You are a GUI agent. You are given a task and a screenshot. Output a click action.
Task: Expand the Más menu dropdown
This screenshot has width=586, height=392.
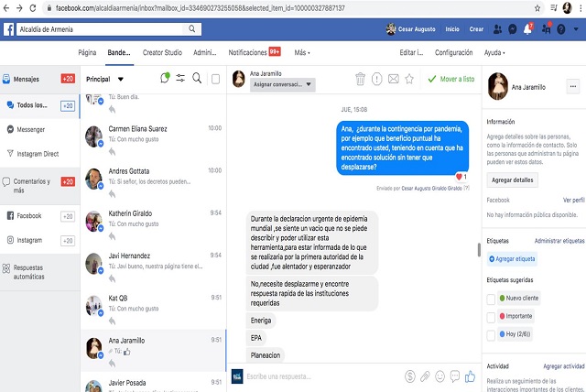pos(302,53)
